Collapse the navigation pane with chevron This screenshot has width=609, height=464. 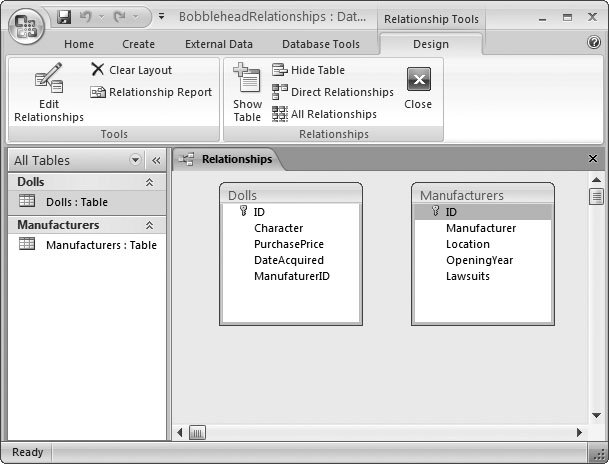pyautogui.click(x=156, y=160)
